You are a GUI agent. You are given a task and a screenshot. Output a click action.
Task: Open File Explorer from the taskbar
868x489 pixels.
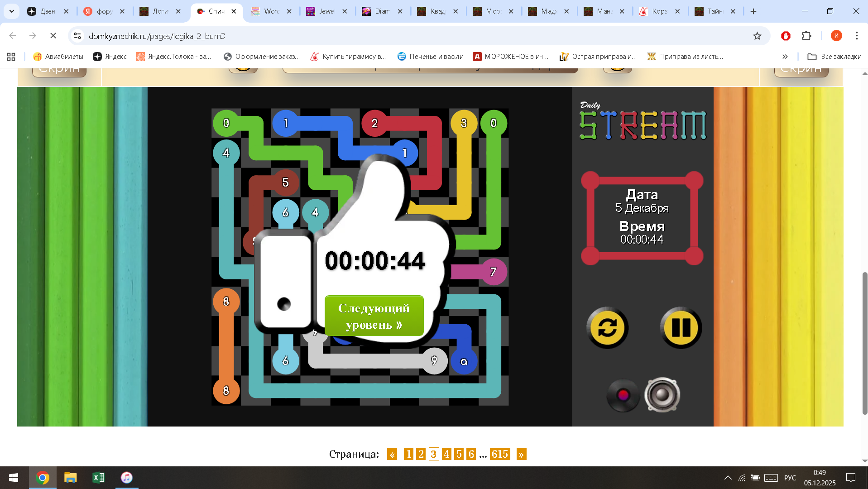[70, 478]
